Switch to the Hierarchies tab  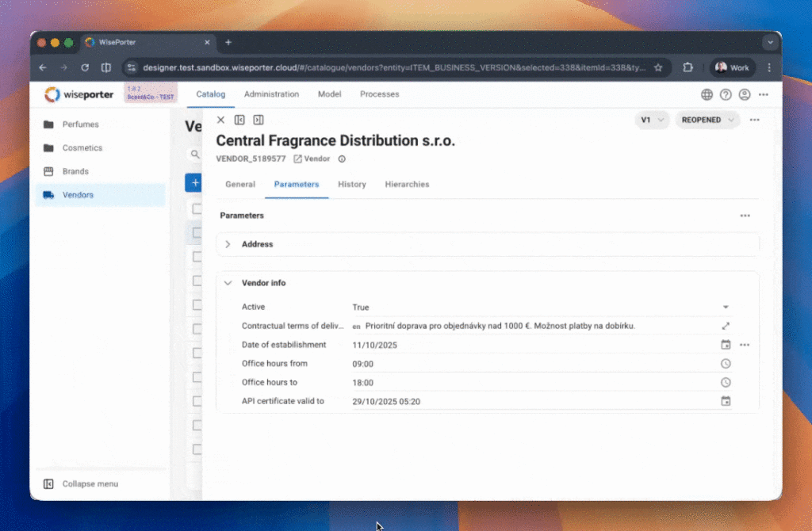point(407,184)
